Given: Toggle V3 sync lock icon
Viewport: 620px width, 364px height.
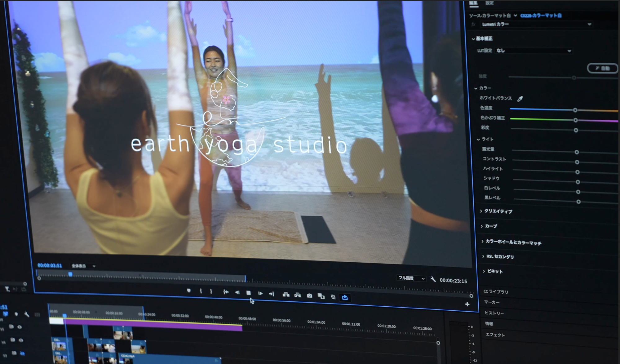Looking at the screenshot, I should point(14,353).
